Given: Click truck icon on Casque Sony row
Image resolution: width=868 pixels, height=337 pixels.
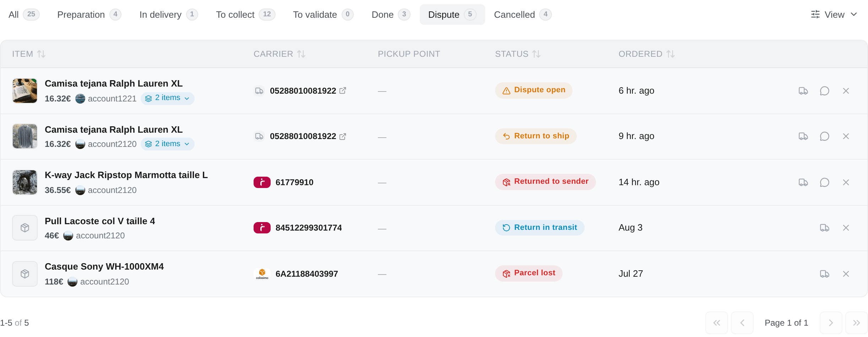Looking at the screenshot, I should click(825, 274).
